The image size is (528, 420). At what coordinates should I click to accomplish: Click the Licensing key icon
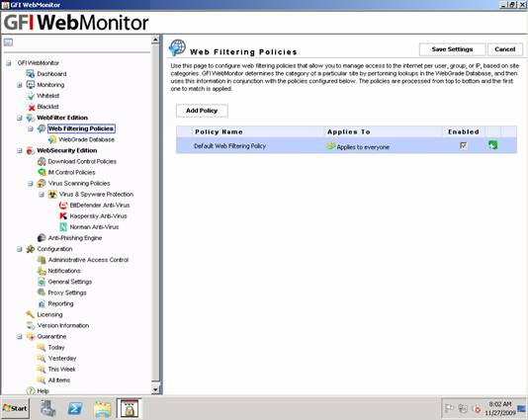(x=31, y=314)
